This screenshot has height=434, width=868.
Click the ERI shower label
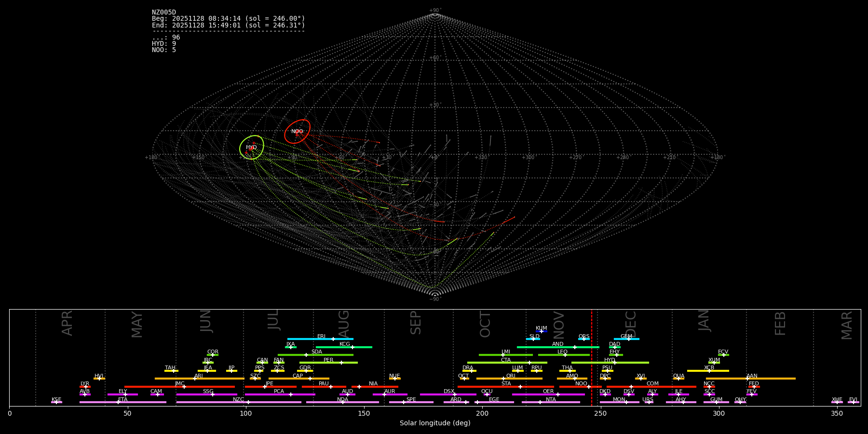point(322,337)
